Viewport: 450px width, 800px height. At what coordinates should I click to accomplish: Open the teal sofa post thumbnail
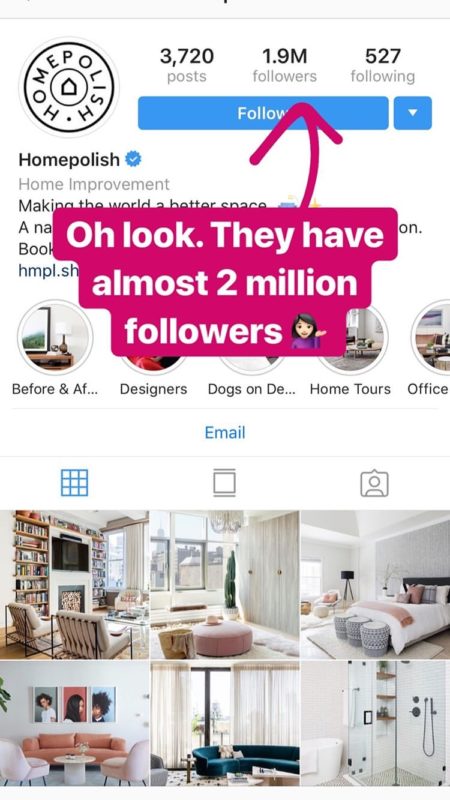pos(225,723)
